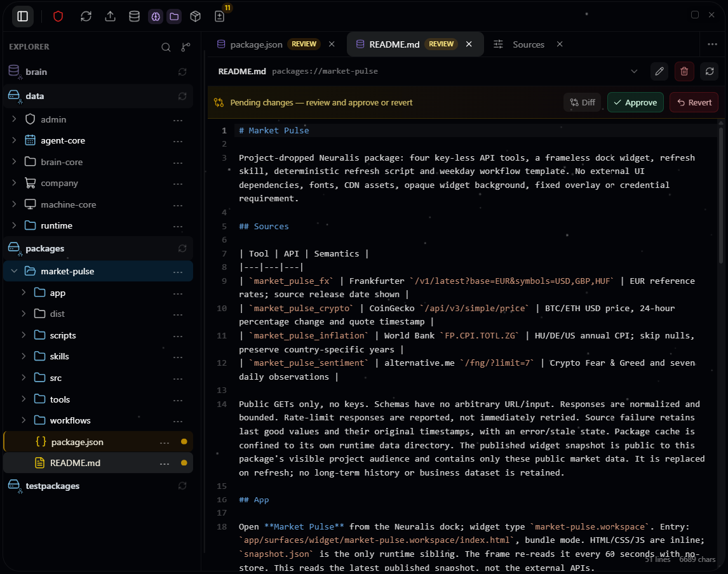
Task: Expand the runtime folder
Action: [x=14, y=225]
